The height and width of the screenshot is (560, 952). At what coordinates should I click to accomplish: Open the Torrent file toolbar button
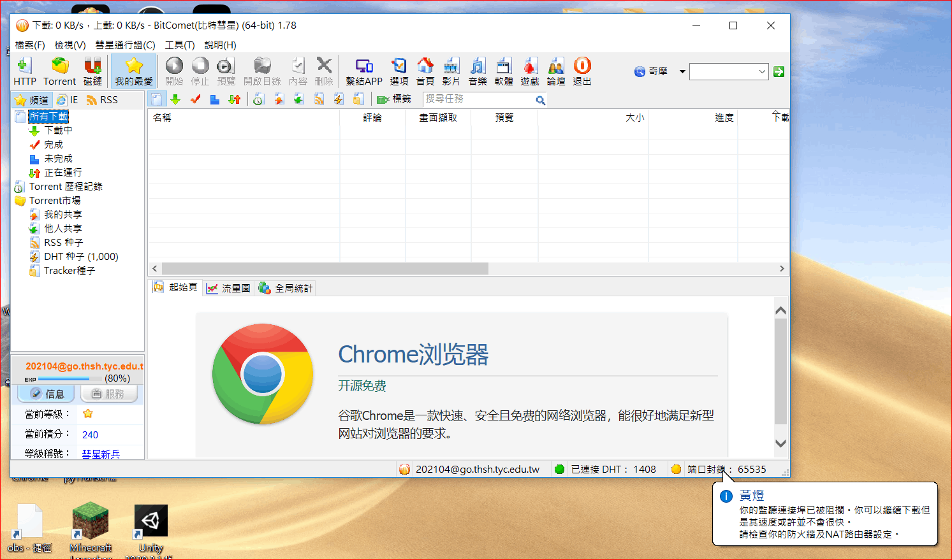pyautogui.click(x=60, y=71)
